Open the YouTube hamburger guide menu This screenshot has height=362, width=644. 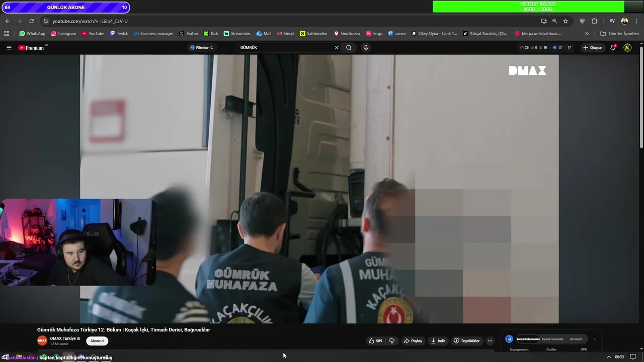[9, 48]
